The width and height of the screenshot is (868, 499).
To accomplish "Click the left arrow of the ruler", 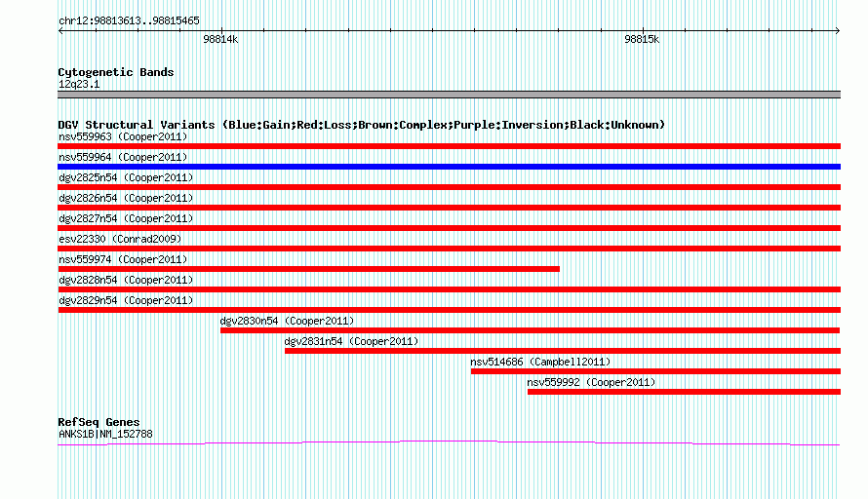I will click(60, 31).
